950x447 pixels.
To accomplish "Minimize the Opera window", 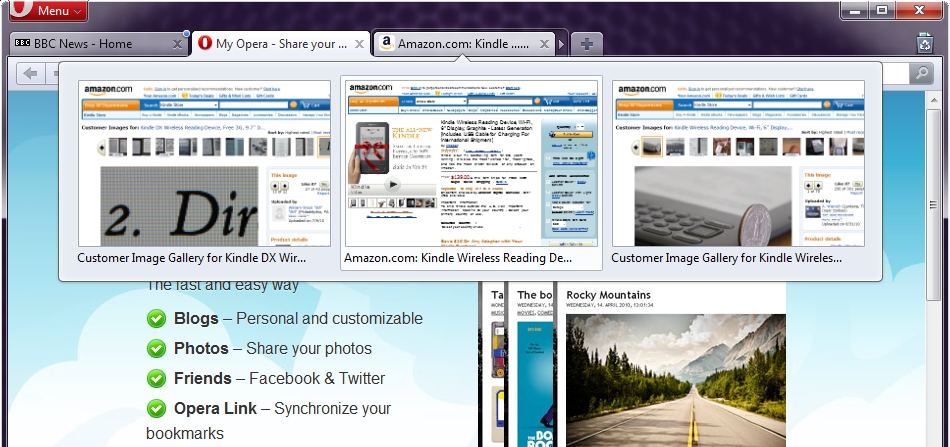I will 855,10.
